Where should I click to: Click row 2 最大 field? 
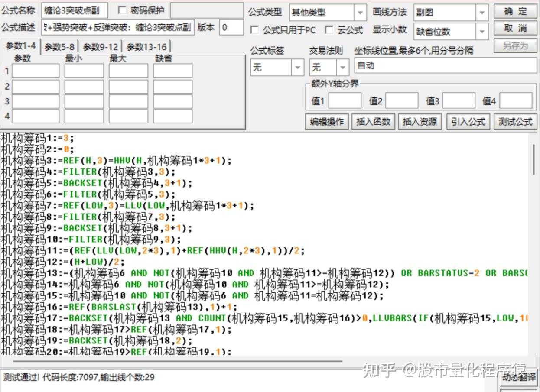[x=128, y=86]
